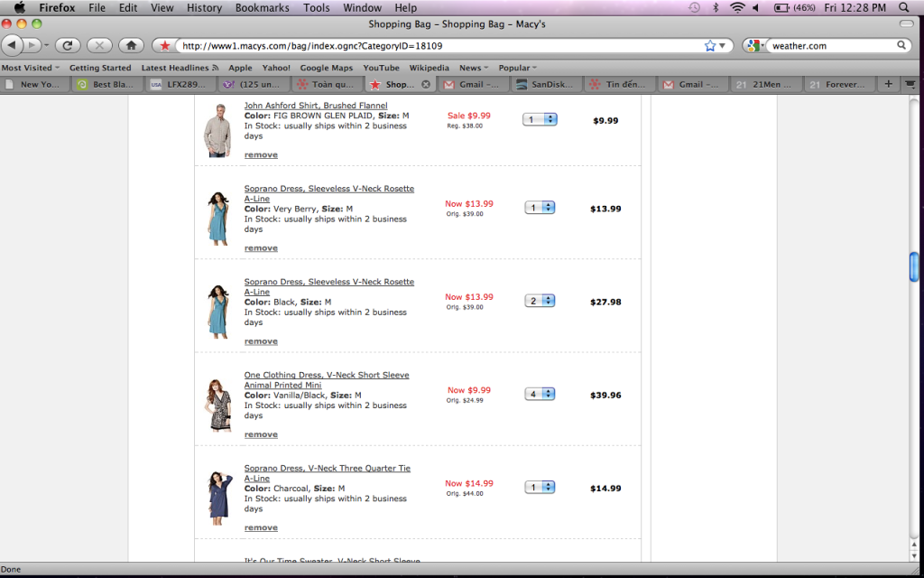Expand the Most Visited bookmarks folder
Viewport: 924px width, 578px height.
(31, 68)
